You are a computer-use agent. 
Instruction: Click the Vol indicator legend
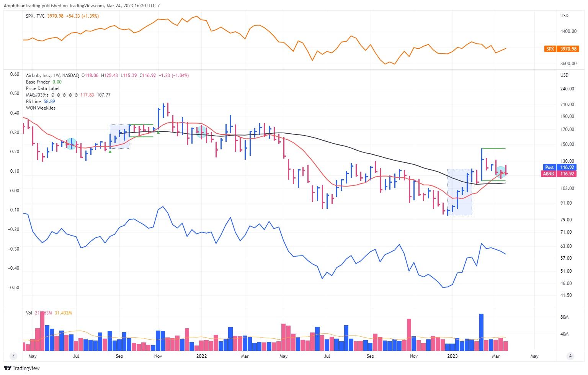coord(29,313)
